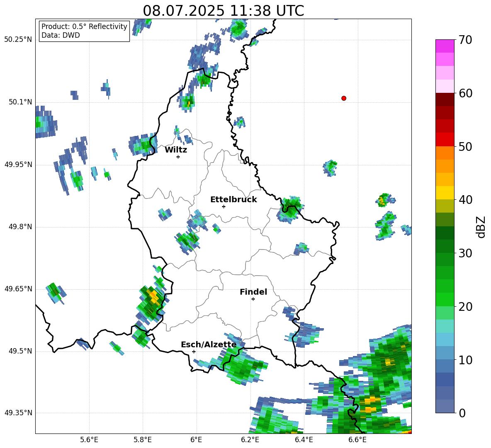Click the Findel station label
Viewport: 491px width, 448px height.
click(x=253, y=292)
